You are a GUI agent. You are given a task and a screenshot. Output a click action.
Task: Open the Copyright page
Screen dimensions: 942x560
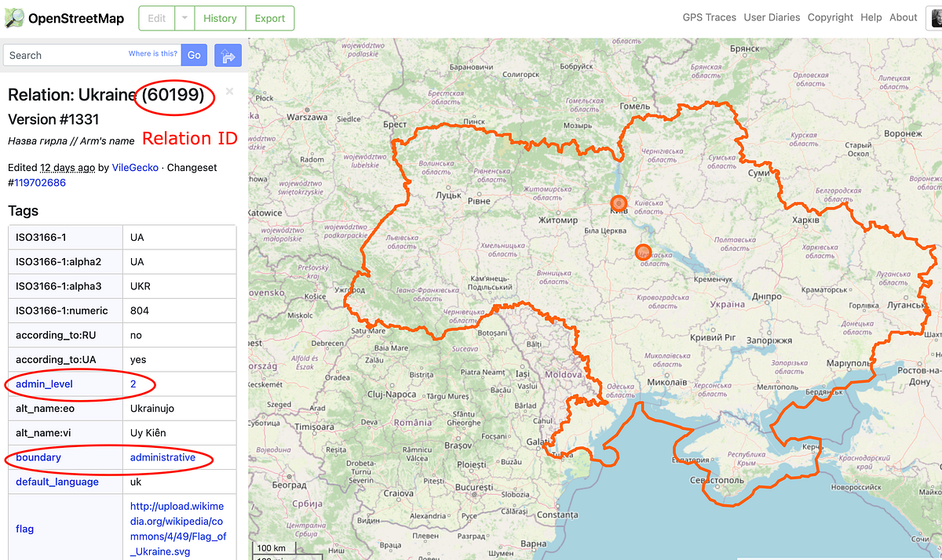(x=830, y=17)
